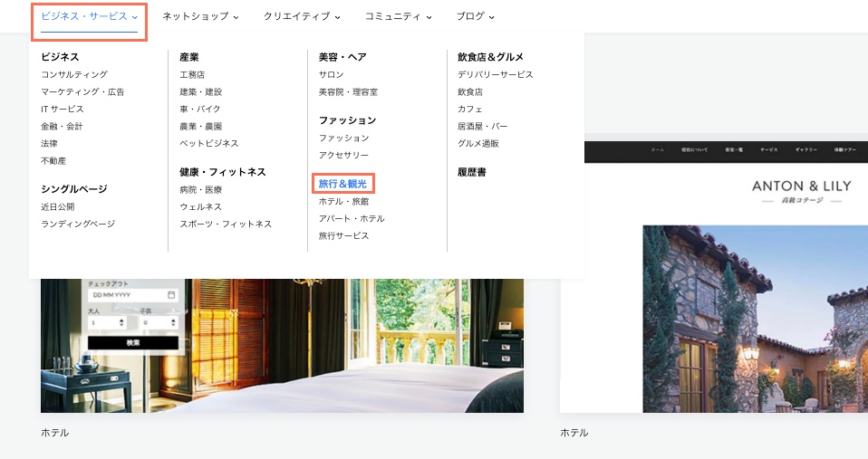
Task: Open the hotel bedroom template thumbnail
Action: (282, 346)
